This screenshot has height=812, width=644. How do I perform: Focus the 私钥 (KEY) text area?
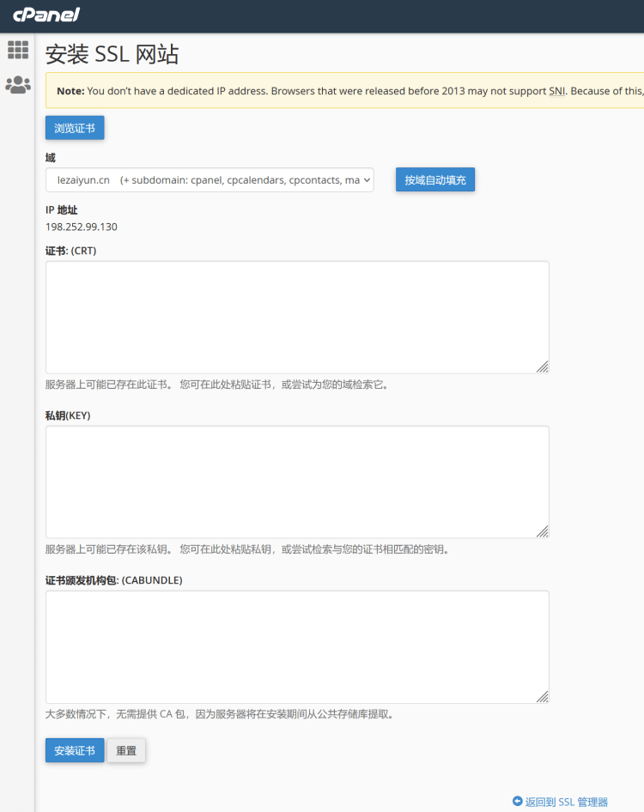tap(297, 482)
